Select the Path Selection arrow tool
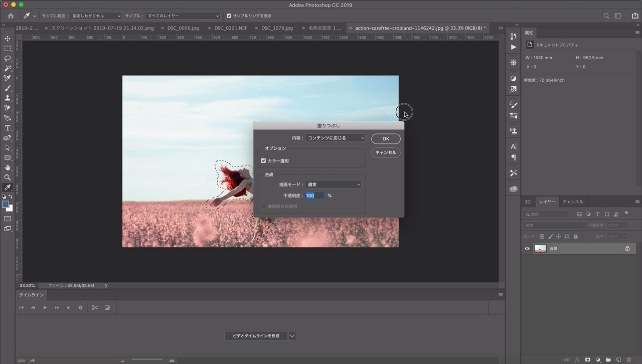 tap(8, 147)
